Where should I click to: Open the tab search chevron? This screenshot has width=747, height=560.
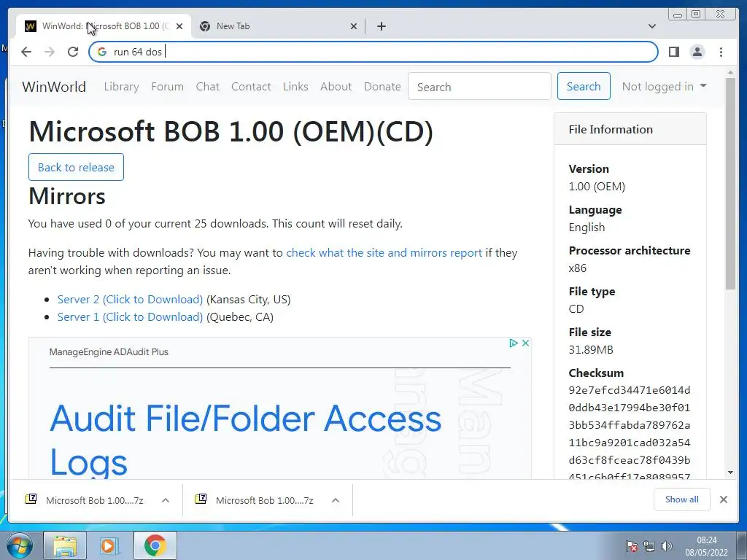pos(652,26)
